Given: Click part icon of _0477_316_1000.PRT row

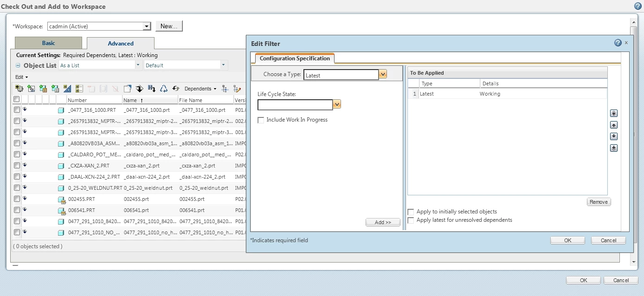Looking at the screenshot, I should [61, 110].
